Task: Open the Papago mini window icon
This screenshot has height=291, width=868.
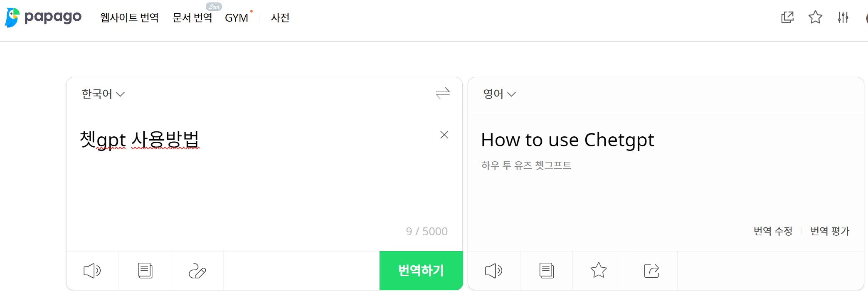Action: pos(787,17)
